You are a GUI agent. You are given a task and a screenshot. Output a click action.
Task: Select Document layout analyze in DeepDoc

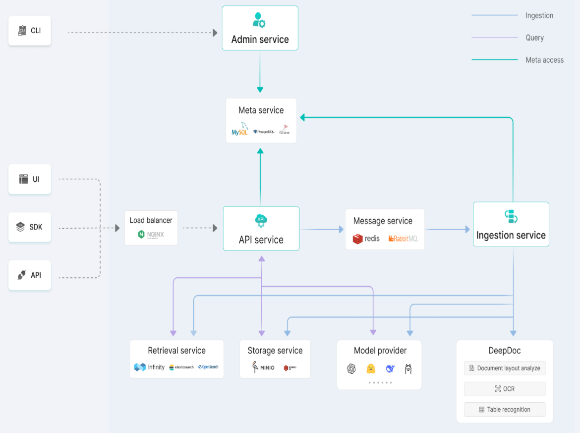point(505,368)
